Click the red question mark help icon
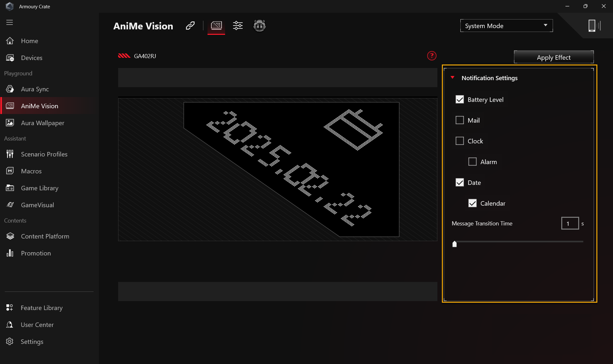Screen dimensions: 613x364 432,56
